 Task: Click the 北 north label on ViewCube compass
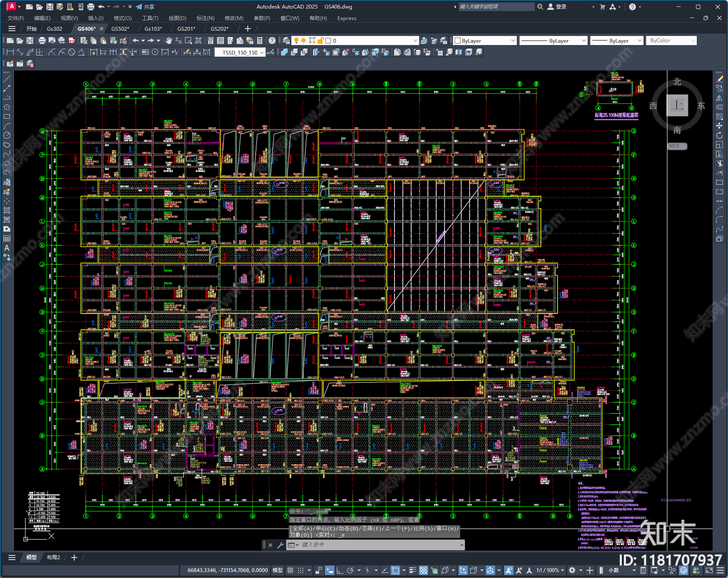point(677,82)
